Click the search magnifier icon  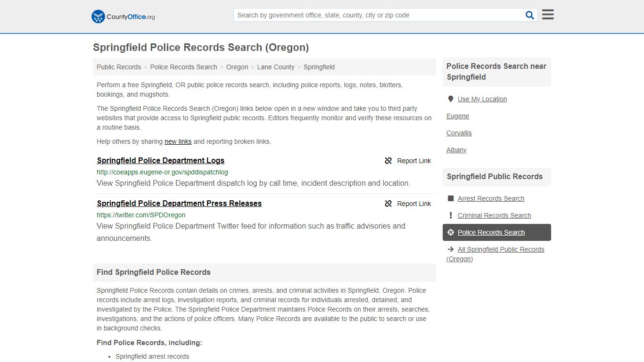530,15
